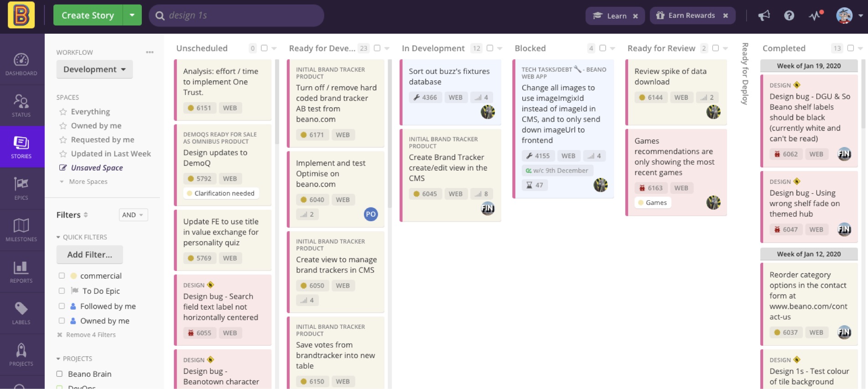The height and width of the screenshot is (389, 868).
Task: Select Updated in Last Week space
Action: pos(111,154)
